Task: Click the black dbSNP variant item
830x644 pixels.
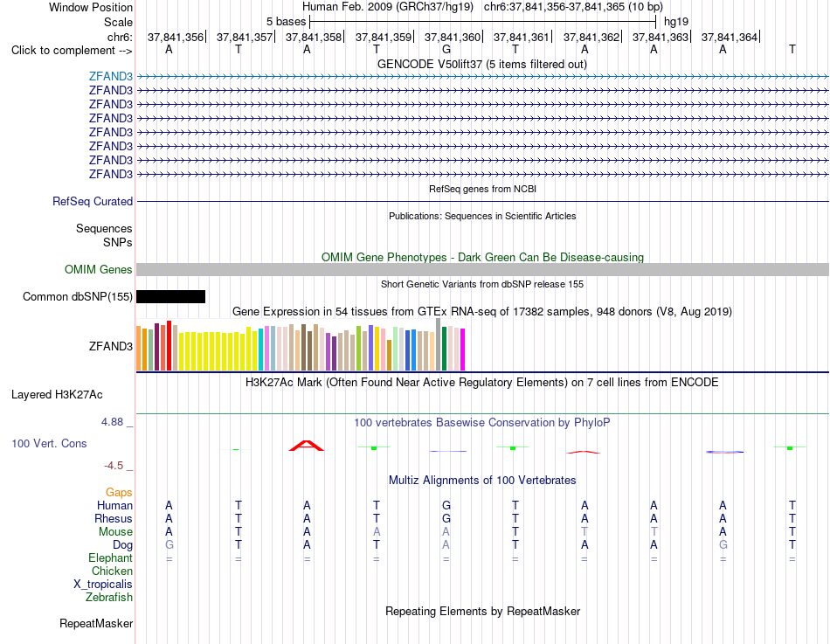Action: (x=170, y=296)
